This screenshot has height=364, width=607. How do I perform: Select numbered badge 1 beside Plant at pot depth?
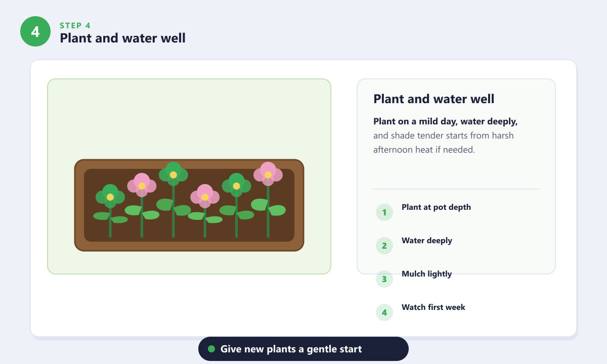tap(384, 212)
